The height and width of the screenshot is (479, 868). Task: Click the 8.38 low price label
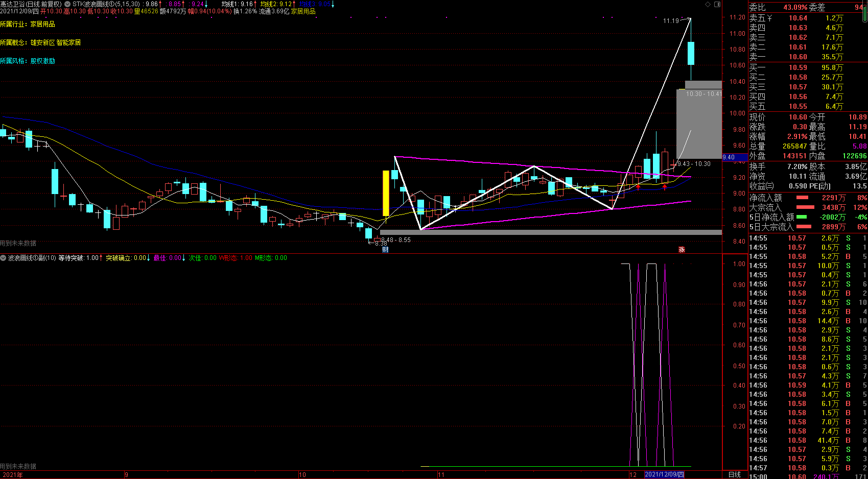381,244
